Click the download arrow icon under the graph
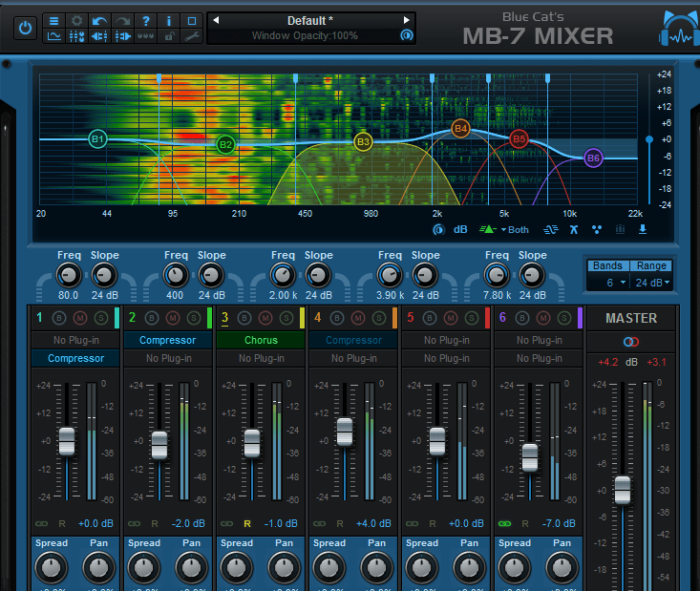Image resolution: width=700 pixels, height=591 pixels. click(643, 229)
